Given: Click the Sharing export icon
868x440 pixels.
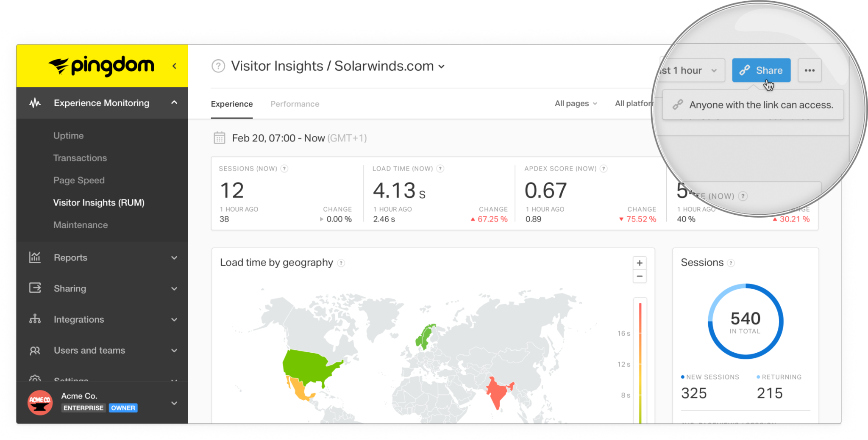Looking at the screenshot, I should pyautogui.click(x=35, y=288).
